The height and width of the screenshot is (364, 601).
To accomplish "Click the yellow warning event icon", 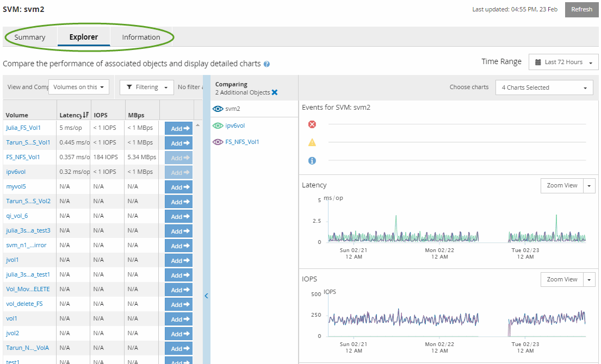I will point(312,142).
